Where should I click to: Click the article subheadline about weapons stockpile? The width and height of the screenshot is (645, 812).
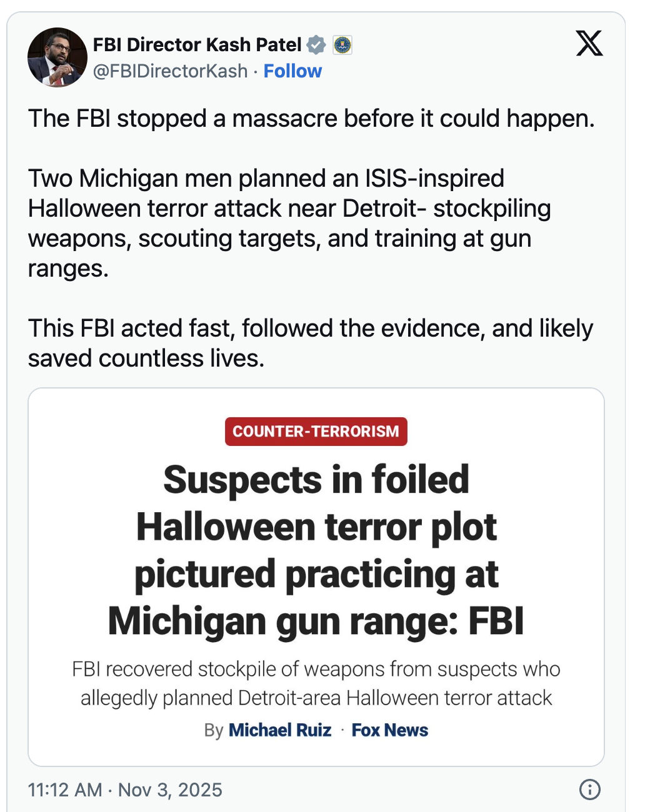click(x=316, y=683)
